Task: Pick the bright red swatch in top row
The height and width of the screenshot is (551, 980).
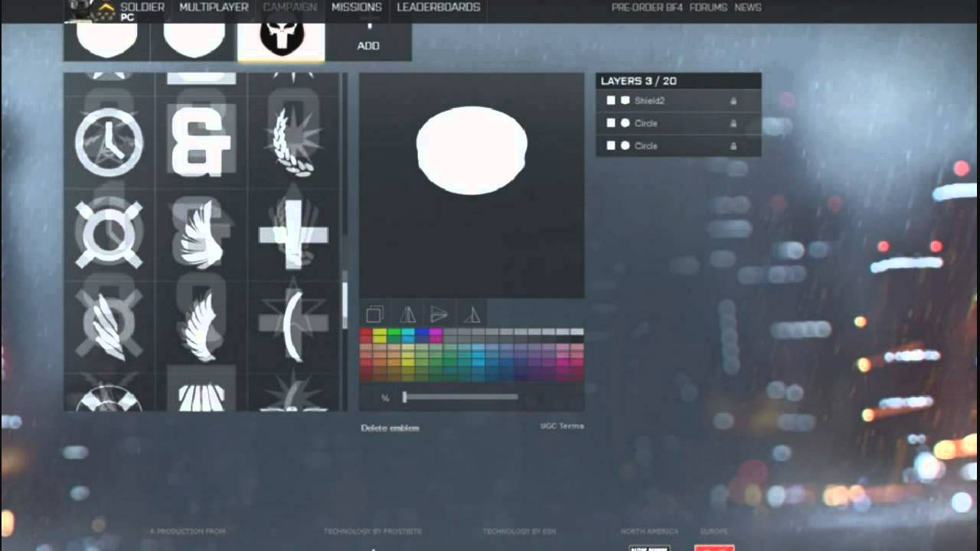Action: (366, 333)
